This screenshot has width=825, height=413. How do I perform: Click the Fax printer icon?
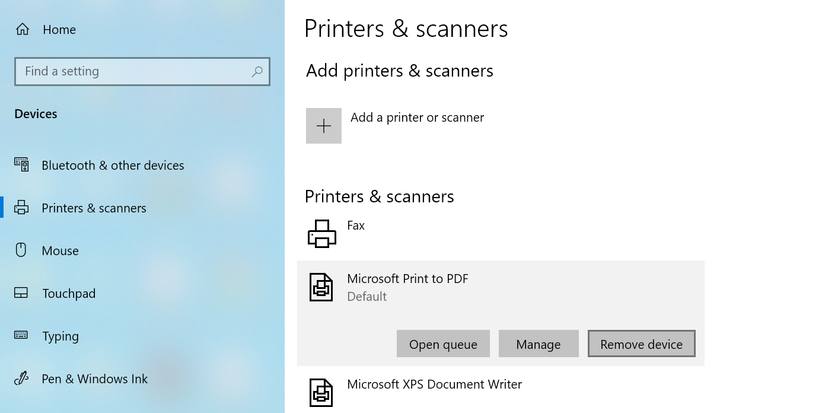(x=322, y=234)
